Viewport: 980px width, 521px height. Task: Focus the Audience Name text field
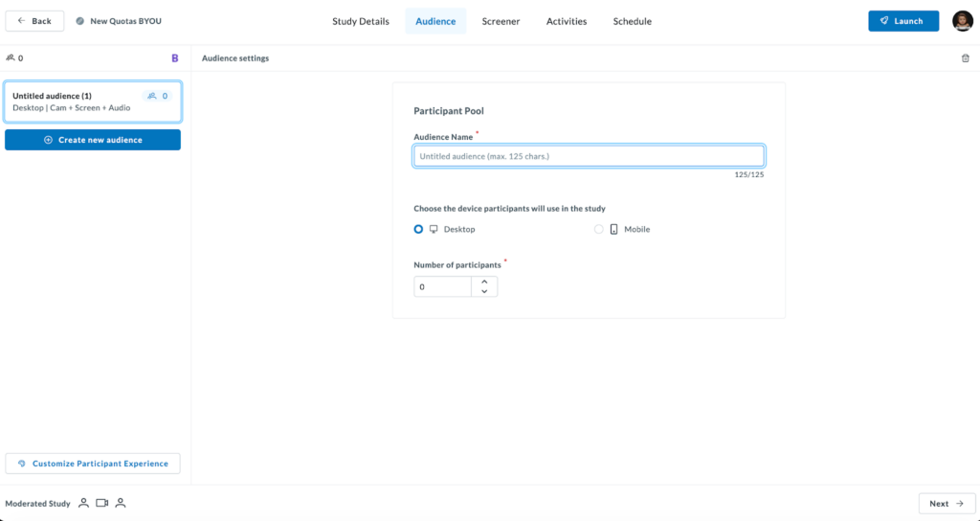(x=589, y=156)
